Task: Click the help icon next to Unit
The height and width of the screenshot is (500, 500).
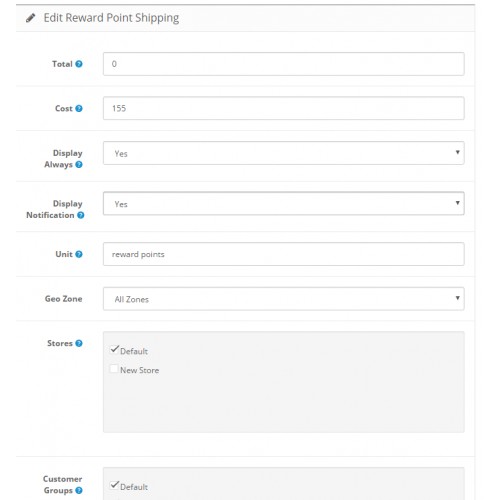Action: [x=79, y=254]
